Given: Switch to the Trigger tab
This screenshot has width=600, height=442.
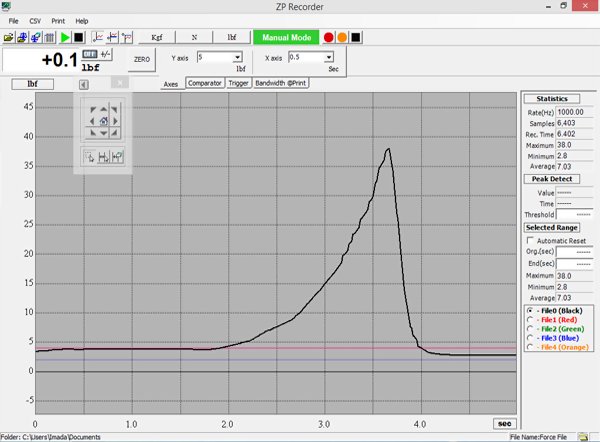Looking at the screenshot, I should click(238, 84).
